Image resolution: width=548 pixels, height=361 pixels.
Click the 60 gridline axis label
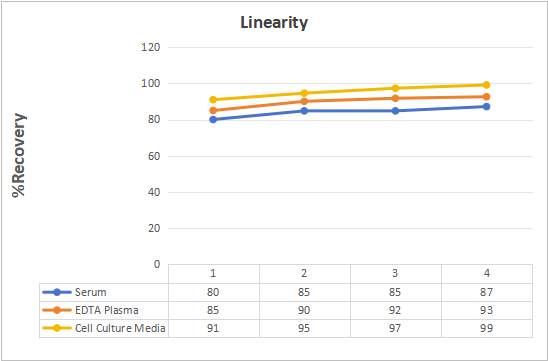pyautogui.click(x=153, y=156)
